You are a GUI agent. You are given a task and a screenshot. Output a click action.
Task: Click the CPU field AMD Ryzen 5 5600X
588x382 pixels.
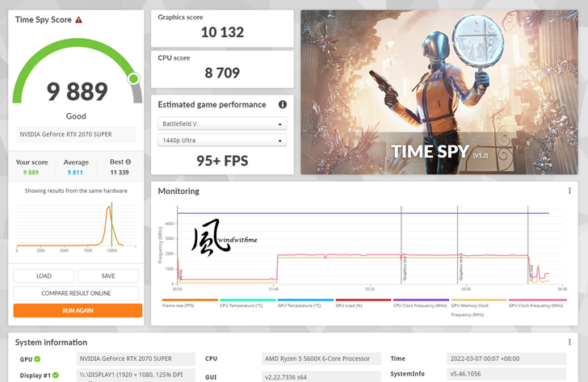(x=321, y=359)
